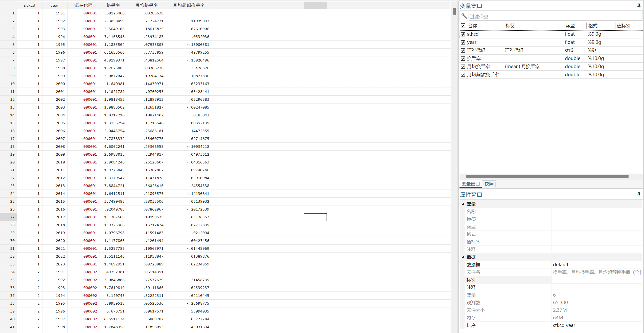
Task: Click the 证券代码 column header
Action: (x=83, y=5)
